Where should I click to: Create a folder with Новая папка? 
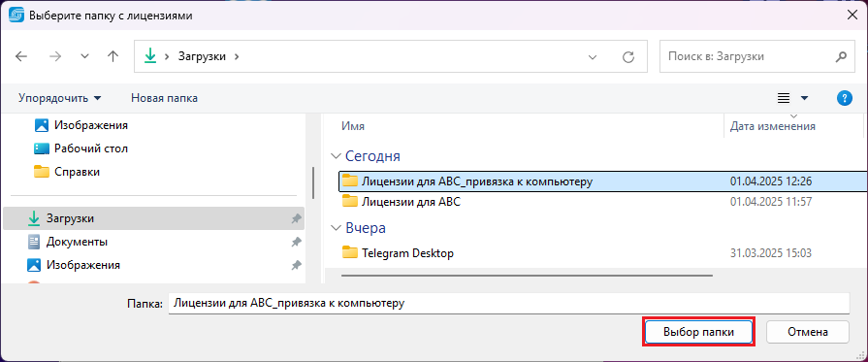(x=165, y=98)
